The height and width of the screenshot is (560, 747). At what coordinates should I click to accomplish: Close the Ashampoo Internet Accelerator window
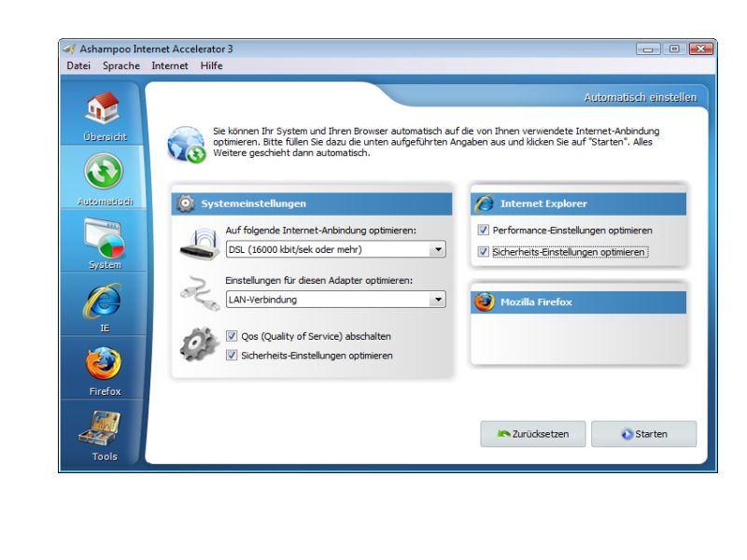pyautogui.click(x=701, y=49)
